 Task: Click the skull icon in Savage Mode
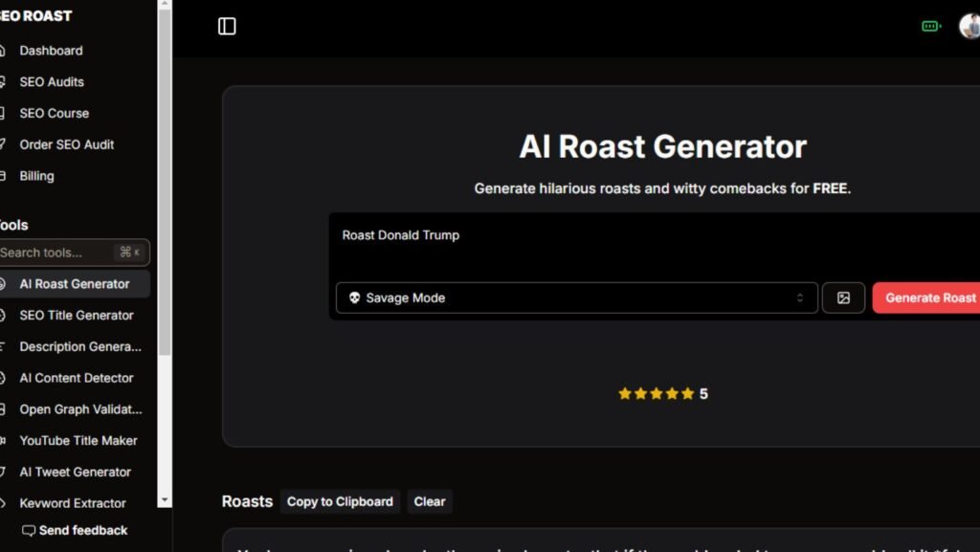coord(354,298)
